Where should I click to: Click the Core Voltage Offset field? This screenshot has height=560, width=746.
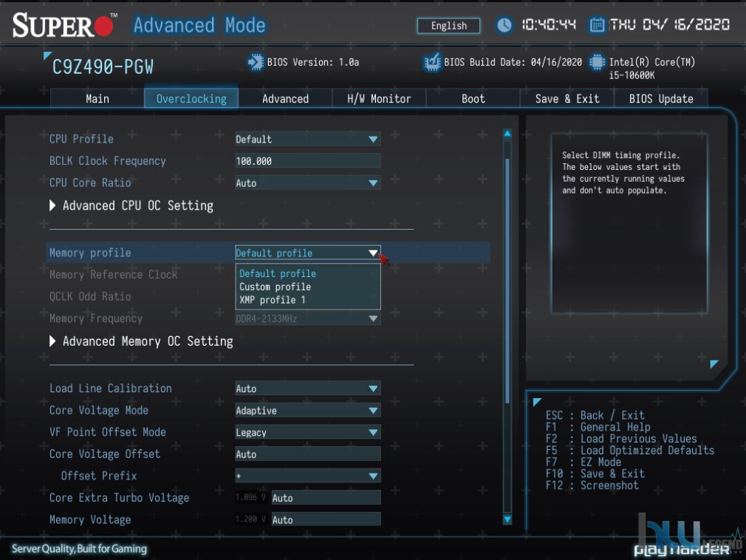(x=308, y=454)
